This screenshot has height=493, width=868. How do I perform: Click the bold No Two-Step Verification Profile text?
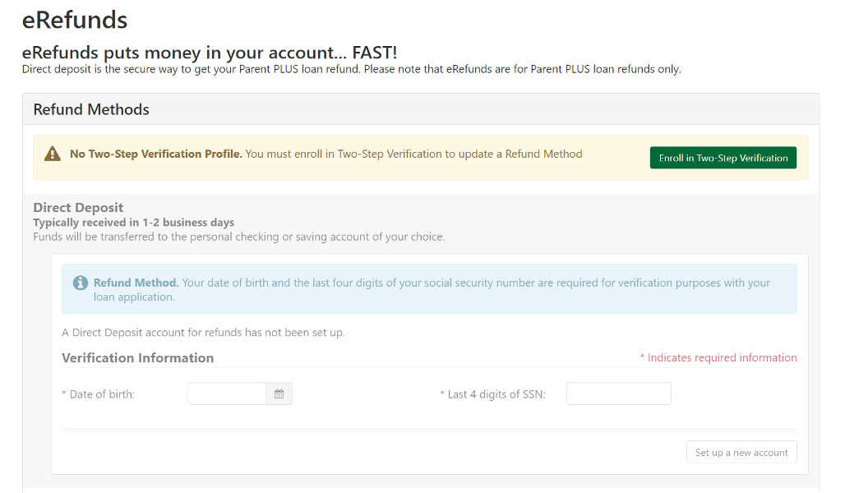click(155, 154)
